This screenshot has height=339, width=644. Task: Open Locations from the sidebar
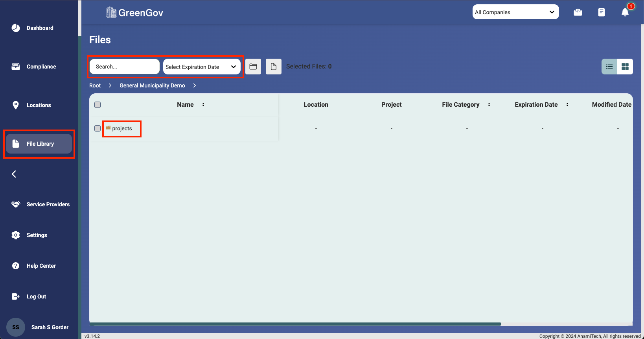[39, 105]
